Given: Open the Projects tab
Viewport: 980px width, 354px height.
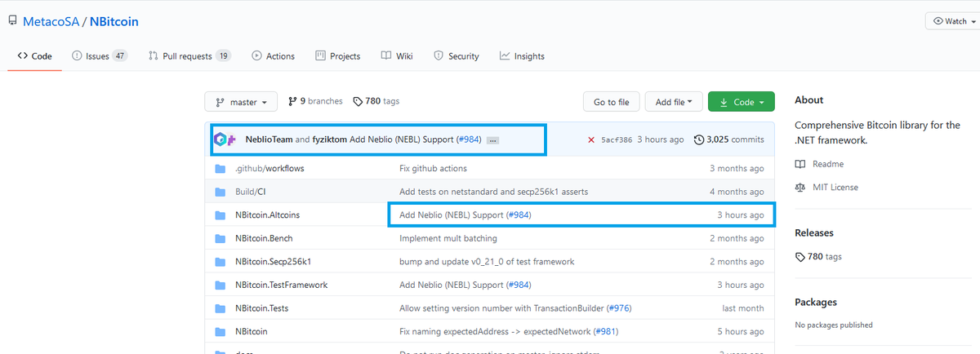Looking at the screenshot, I should point(337,56).
